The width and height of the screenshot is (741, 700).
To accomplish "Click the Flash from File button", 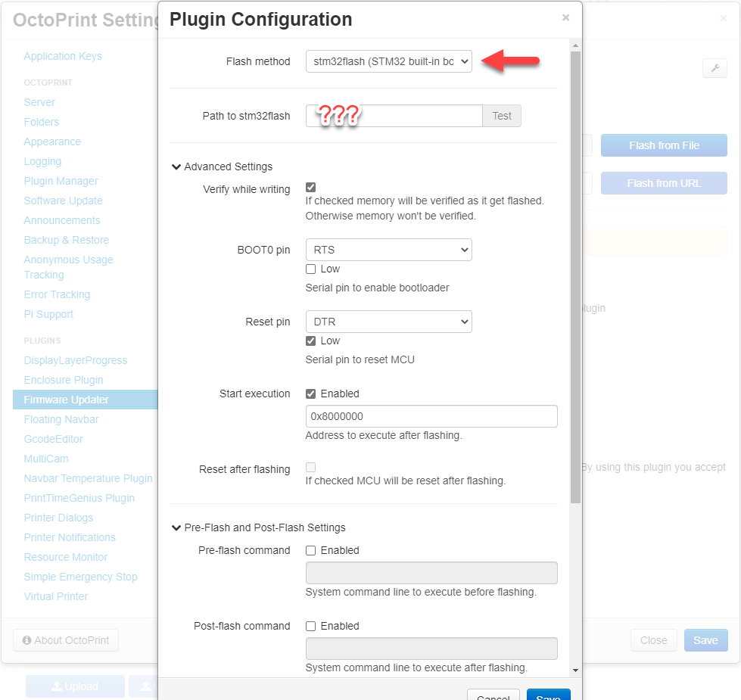I will click(x=664, y=145).
